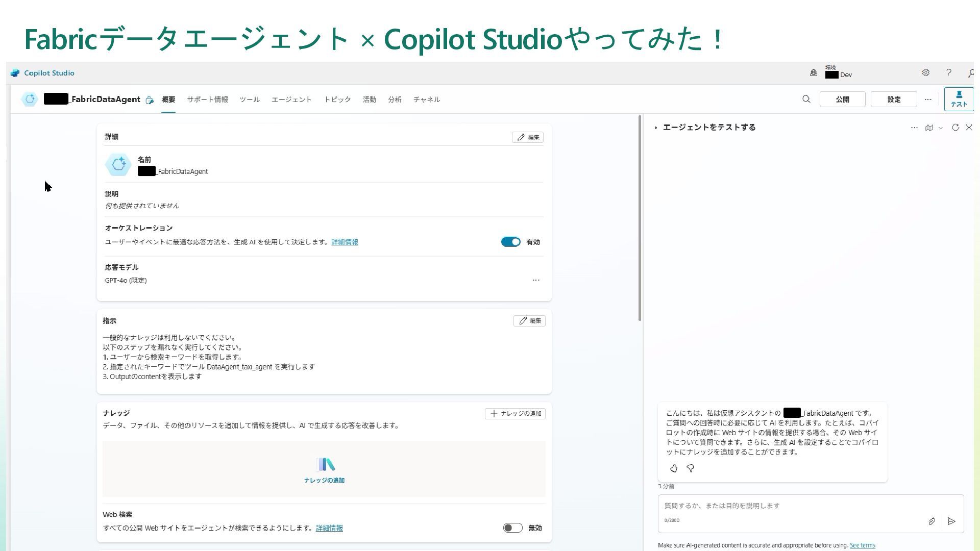Open the help question mark icon
The image size is (980, 551).
[948, 73]
